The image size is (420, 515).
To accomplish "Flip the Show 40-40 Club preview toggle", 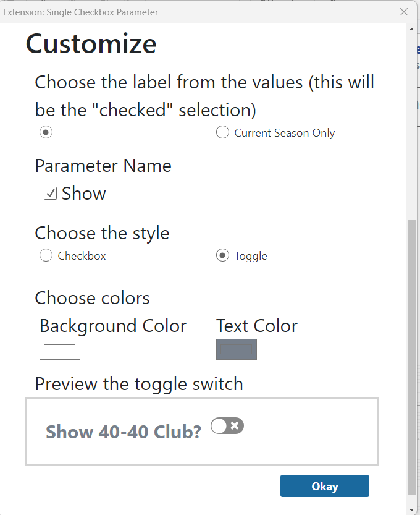I will (227, 425).
